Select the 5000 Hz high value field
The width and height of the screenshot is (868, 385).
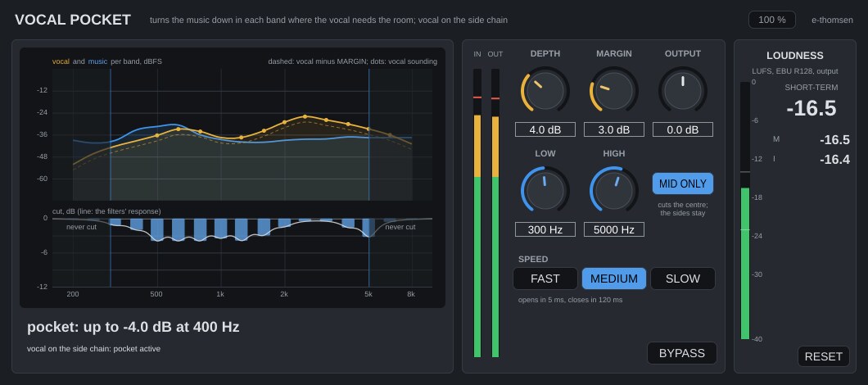(x=614, y=229)
